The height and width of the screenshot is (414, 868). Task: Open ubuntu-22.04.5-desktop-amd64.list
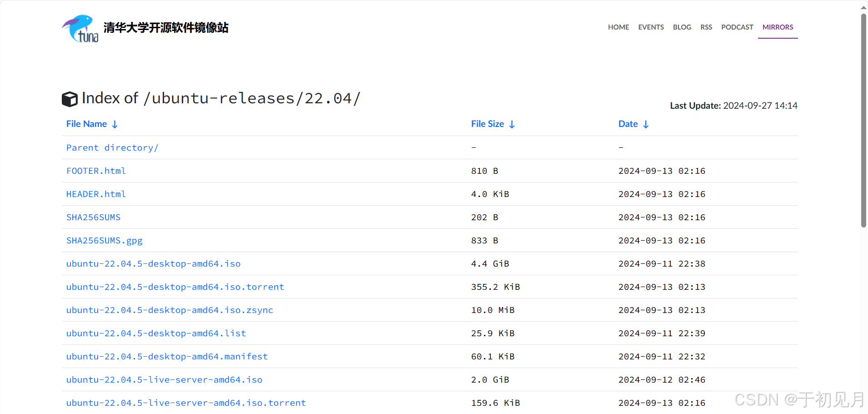156,333
